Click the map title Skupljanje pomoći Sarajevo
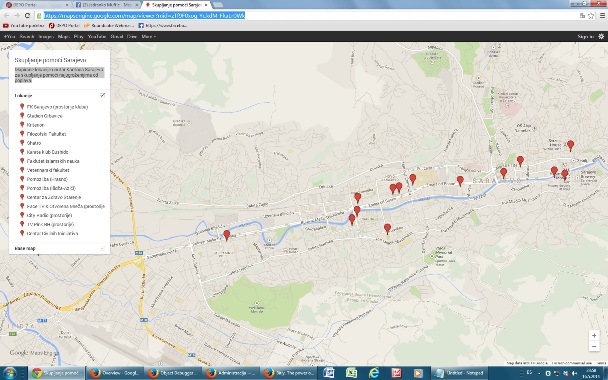 click(x=50, y=60)
